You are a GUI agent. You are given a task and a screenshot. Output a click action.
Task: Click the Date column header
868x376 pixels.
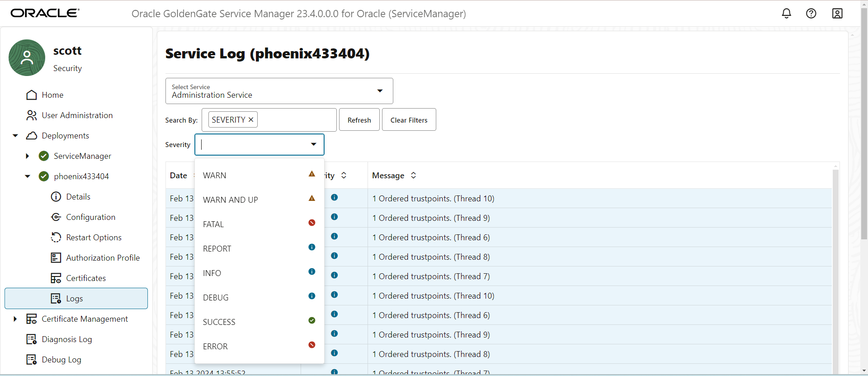pos(179,175)
